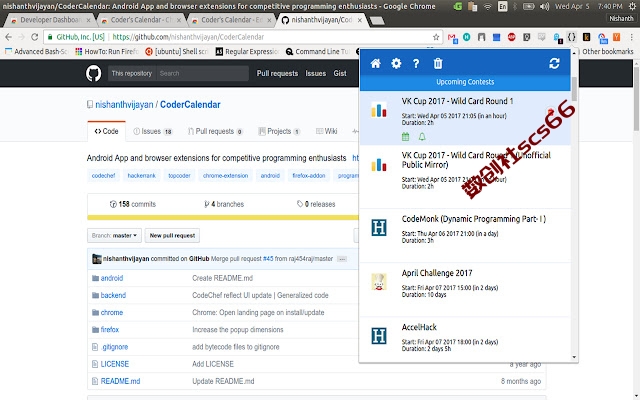Click the popup contest list scrollbar
Viewport: 640px width, 400px height.
tap(574, 88)
